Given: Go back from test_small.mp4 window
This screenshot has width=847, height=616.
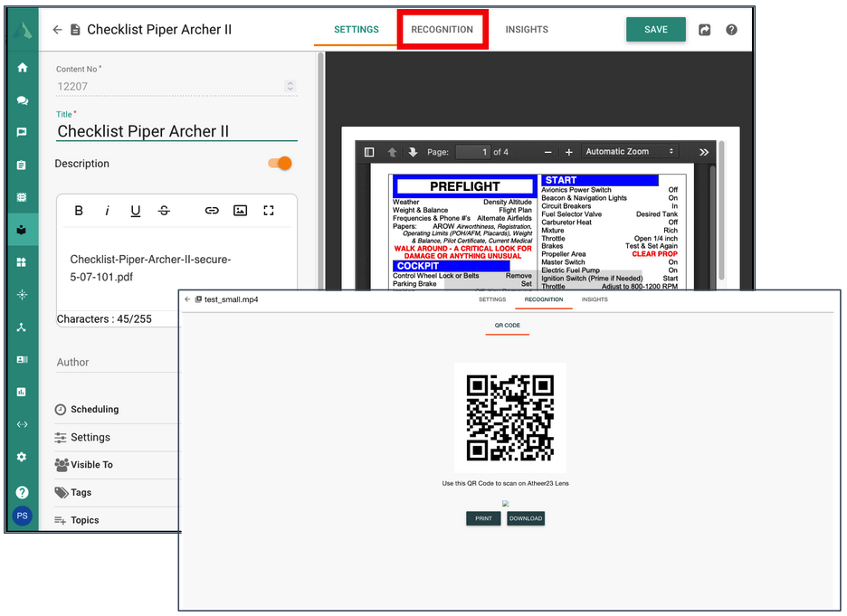Looking at the screenshot, I should click(x=187, y=299).
